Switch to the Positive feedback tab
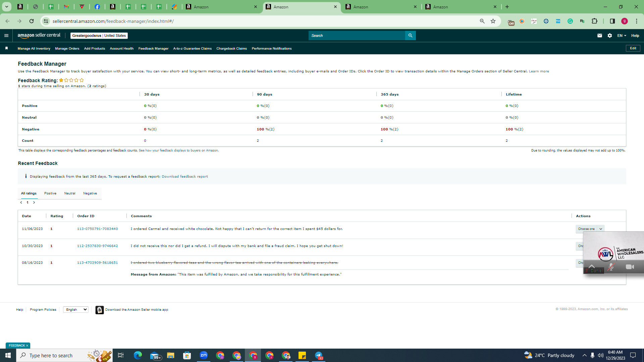 50,193
